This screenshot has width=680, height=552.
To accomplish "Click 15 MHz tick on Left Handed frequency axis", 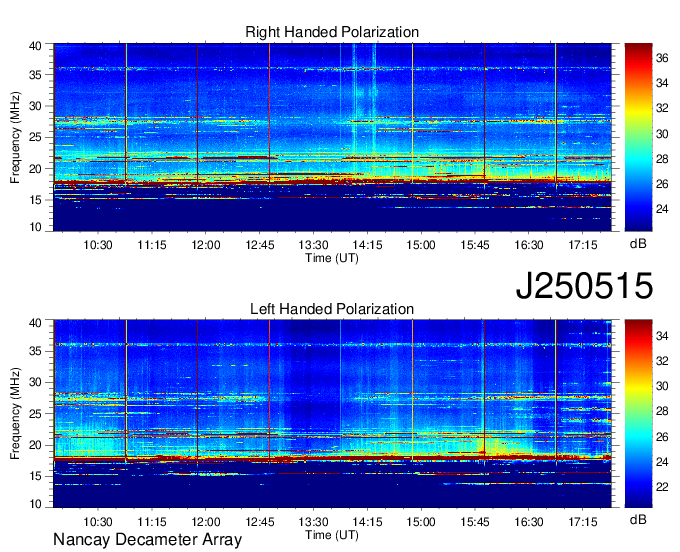I will pos(35,476).
